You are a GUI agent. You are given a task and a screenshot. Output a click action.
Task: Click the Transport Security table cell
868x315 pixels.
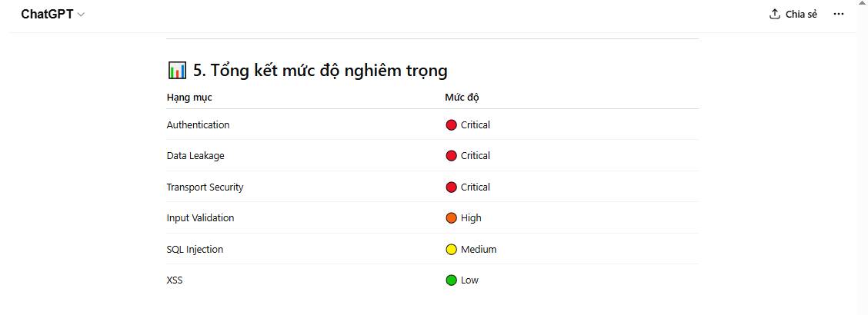tap(205, 187)
